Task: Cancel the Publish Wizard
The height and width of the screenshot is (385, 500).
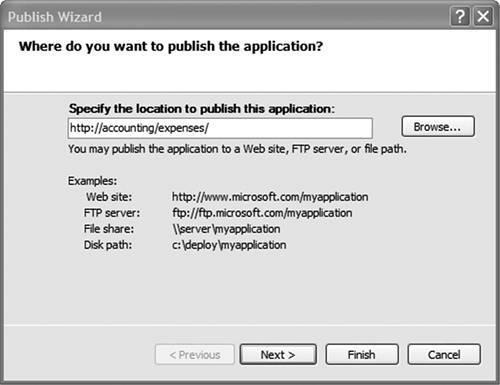Action: [x=444, y=355]
